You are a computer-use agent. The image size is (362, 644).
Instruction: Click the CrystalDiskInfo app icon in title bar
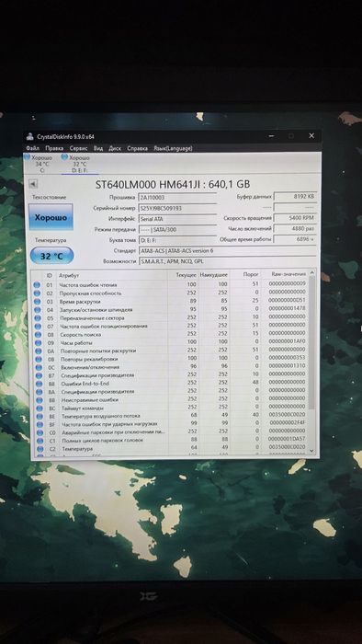point(29,137)
